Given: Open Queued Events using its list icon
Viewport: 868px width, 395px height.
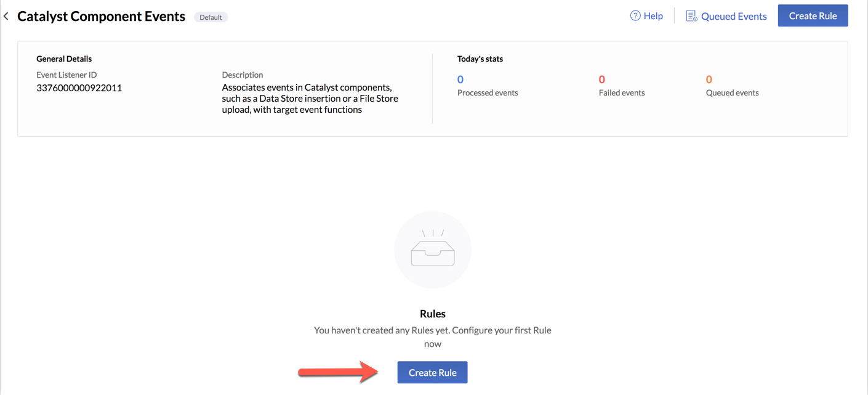Looking at the screenshot, I should point(692,15).
